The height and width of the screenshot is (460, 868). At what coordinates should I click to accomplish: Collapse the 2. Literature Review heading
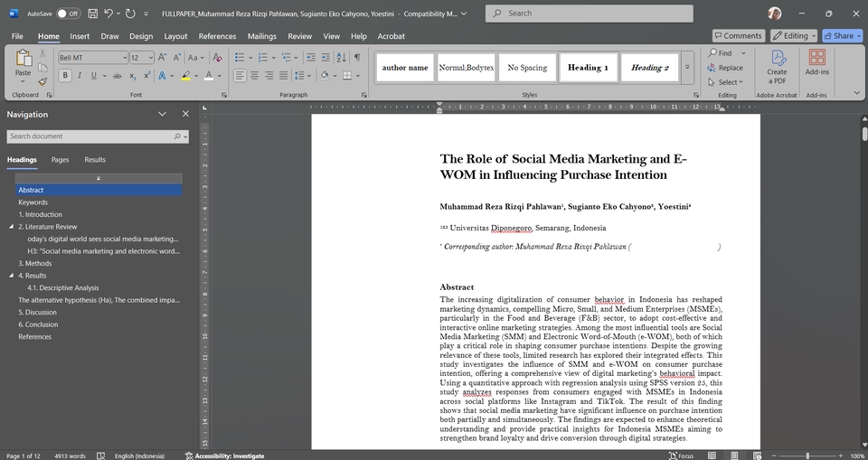click(11, 227)
